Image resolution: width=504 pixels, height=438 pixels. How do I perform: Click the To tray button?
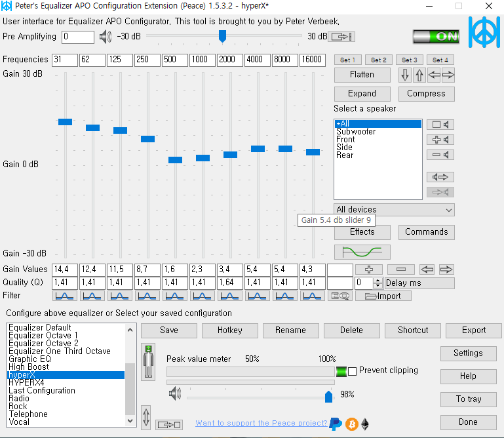[x=469, y=399]
